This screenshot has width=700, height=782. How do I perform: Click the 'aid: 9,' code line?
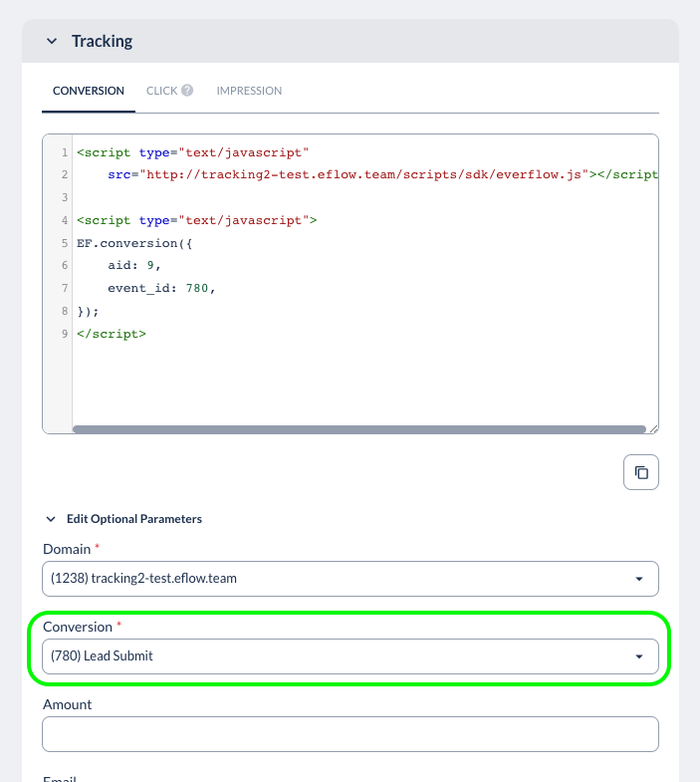pyautogui.click(x=134, y=265)
